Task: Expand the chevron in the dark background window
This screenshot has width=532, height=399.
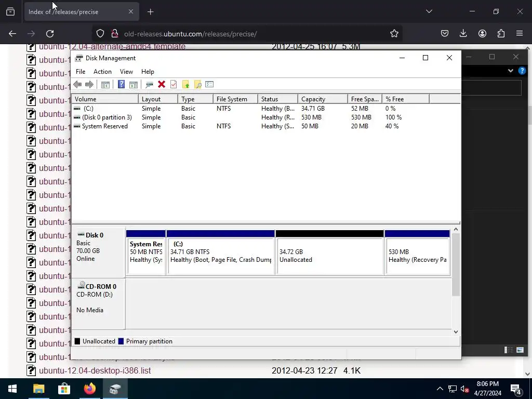Action: [510, 71]
